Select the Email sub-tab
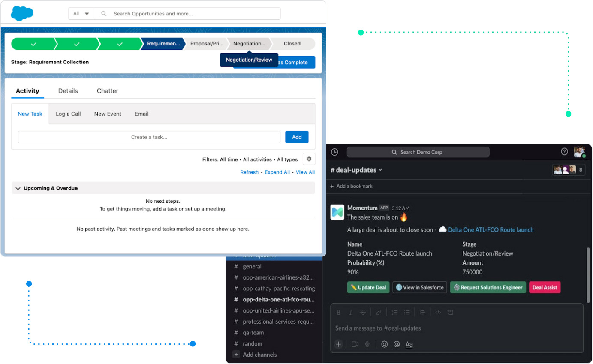The width and height of the screenshot is (593, 364). point(141,114)
